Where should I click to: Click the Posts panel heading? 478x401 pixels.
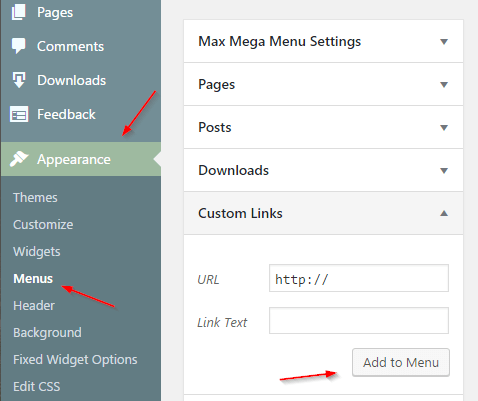[x=215, y=127]
